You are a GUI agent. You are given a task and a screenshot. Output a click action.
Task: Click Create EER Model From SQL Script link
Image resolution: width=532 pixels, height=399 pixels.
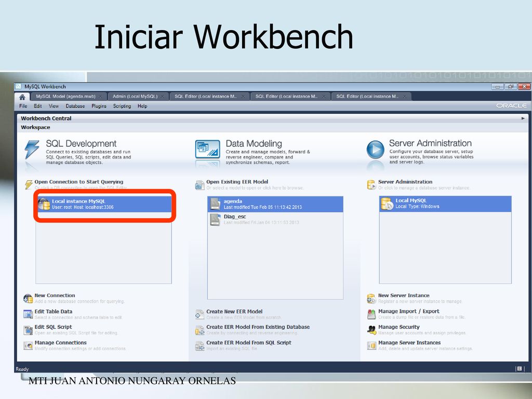[x=249, y=343]
